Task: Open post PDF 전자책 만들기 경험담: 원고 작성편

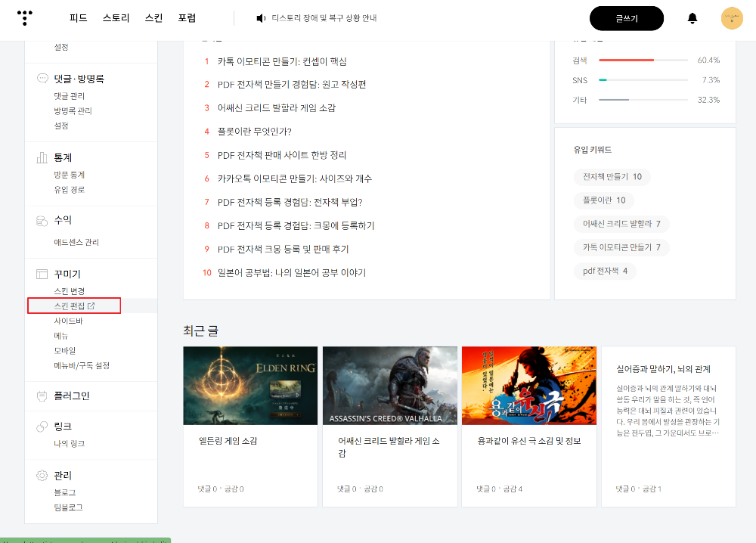Action: pyautogui.click(x=292, y=85)
